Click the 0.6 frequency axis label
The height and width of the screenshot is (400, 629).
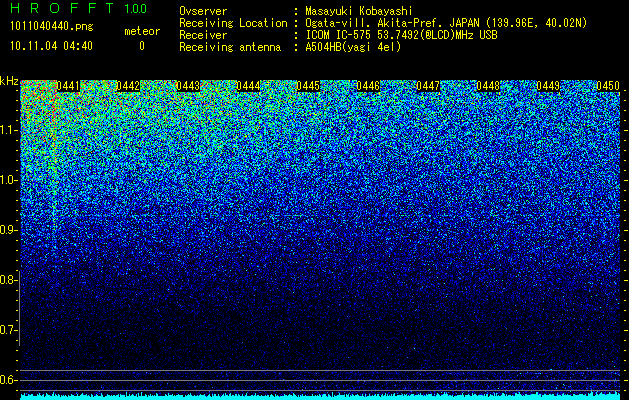[9, 380]
